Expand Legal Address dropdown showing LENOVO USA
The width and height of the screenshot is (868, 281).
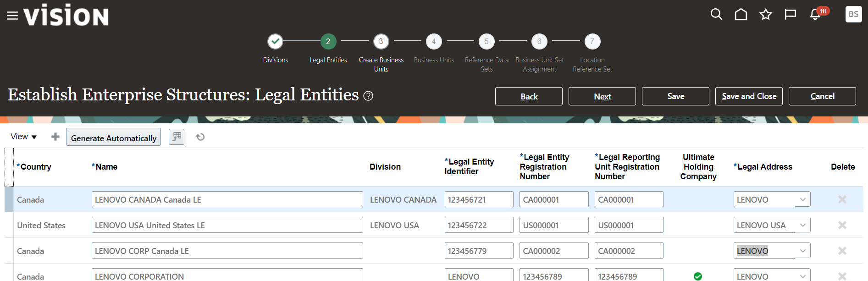coord(803,225)
